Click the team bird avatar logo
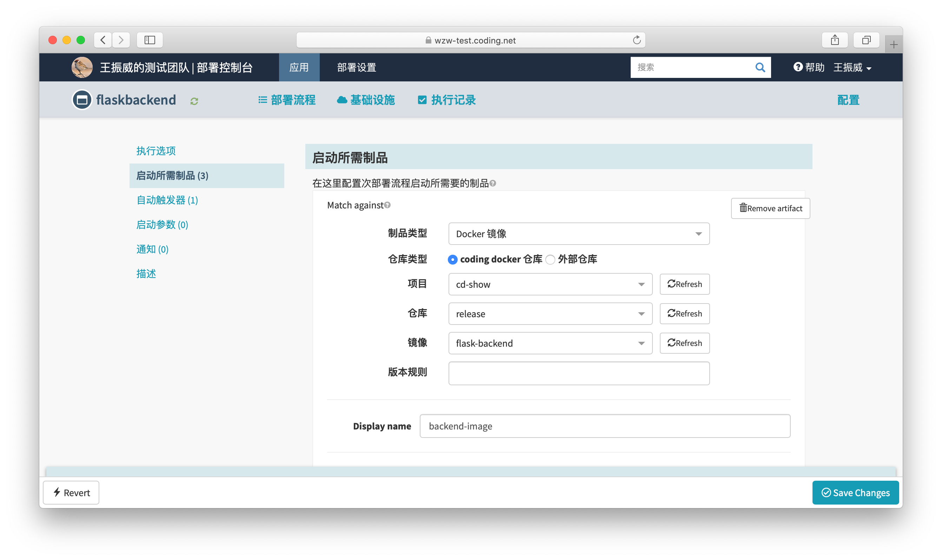The image size is (942, 560). pos(82,68)
